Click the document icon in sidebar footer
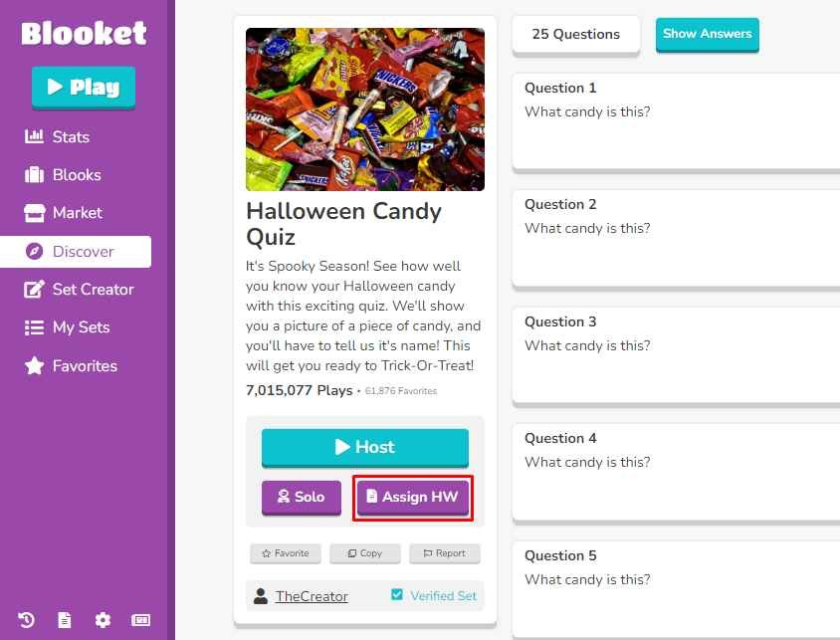Image resolution: width=840 pixels, height=640 pixels. (65, 620)
